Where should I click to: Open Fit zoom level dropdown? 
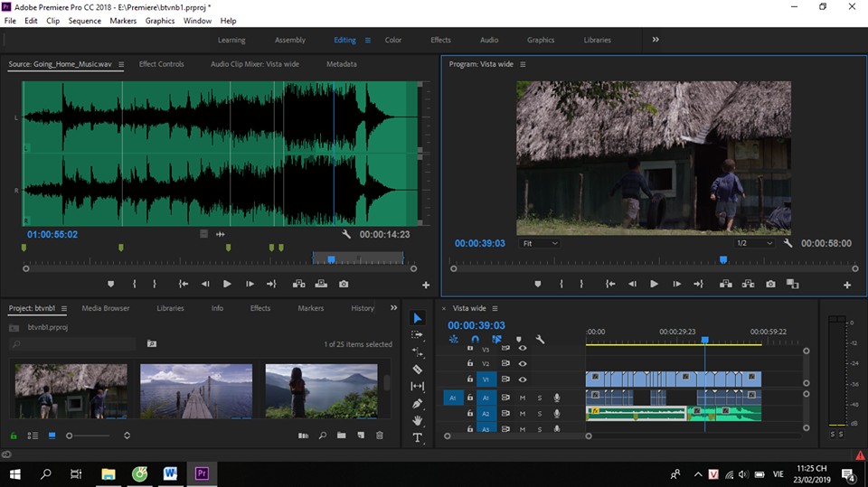tap(540, 243)
